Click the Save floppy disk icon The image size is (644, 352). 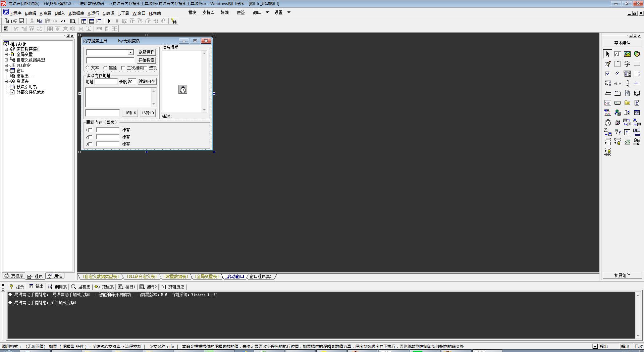coord(21,21)
